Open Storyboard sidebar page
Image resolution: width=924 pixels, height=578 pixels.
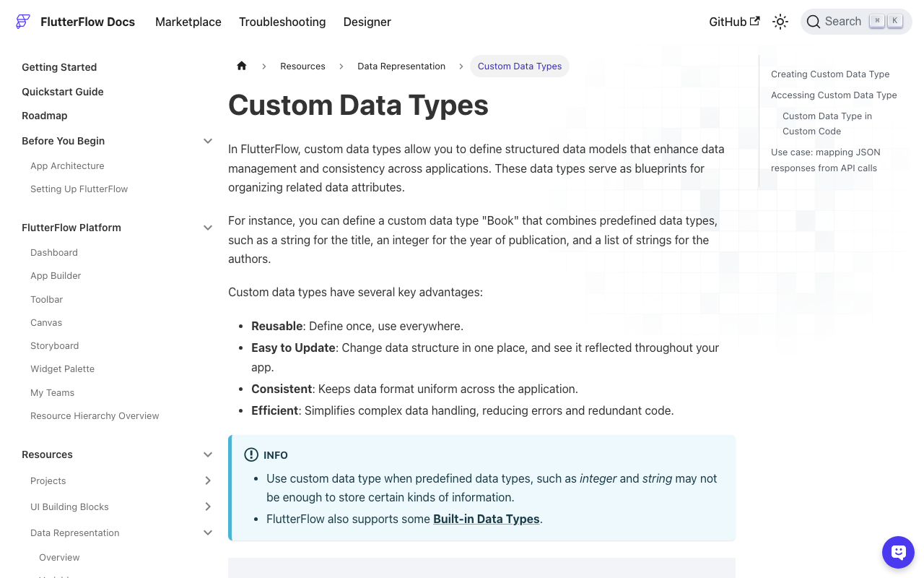(x=54, y=345)
